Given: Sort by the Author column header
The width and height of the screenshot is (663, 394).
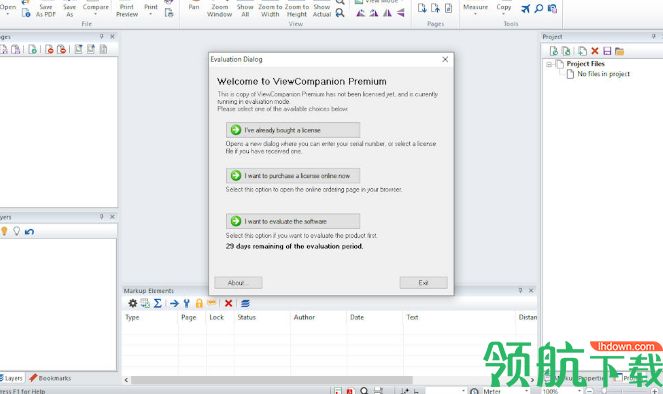Looking at the screenshot, I should (x=318, y=317).
